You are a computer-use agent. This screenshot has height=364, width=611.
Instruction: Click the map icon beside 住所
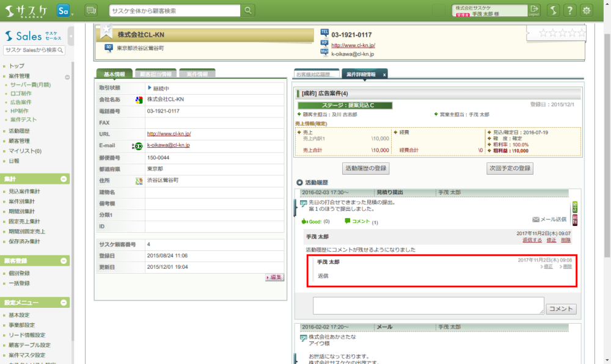tap(139, 181)
